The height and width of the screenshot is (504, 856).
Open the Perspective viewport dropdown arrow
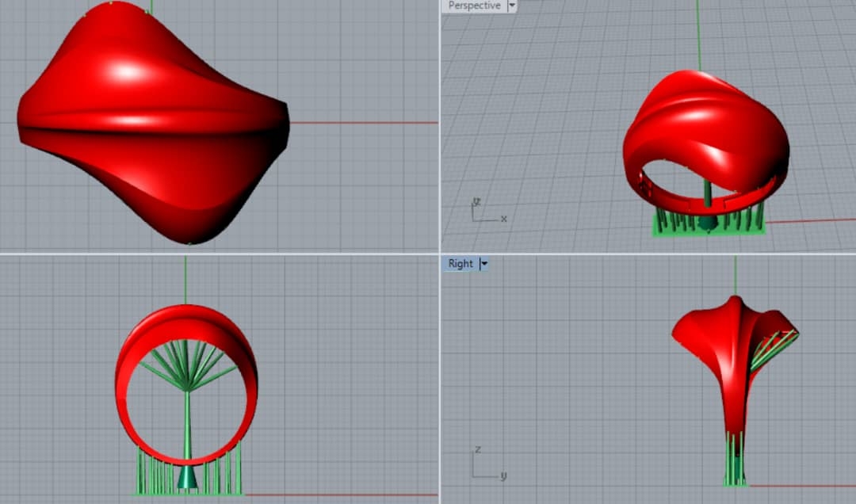(x=511, y=6)
